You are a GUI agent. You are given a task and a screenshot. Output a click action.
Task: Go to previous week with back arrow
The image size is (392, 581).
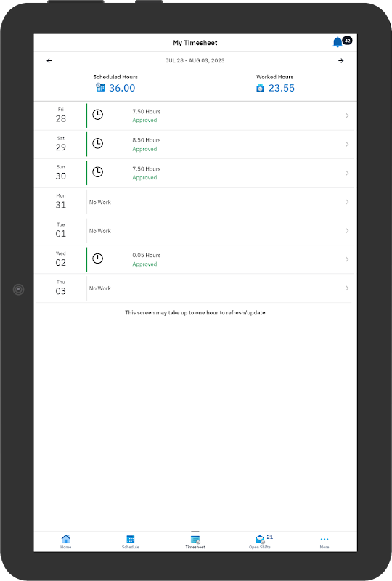tap(49, 61)
